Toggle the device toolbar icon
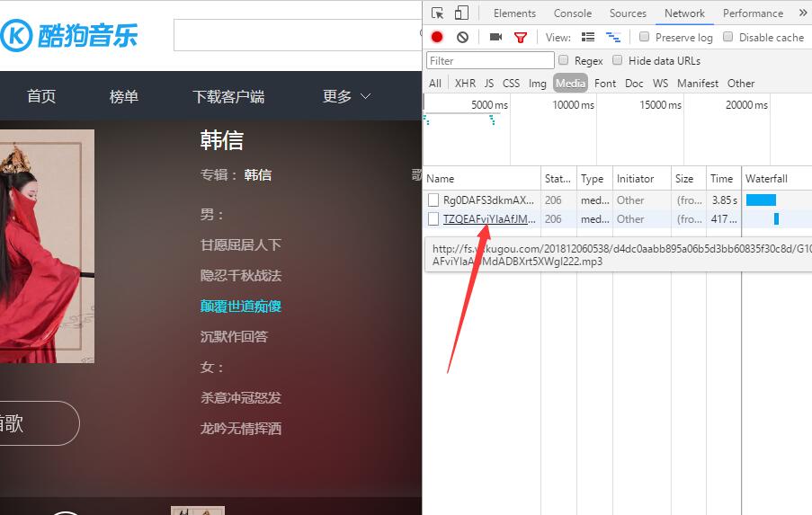 click(x=461, y=13)
